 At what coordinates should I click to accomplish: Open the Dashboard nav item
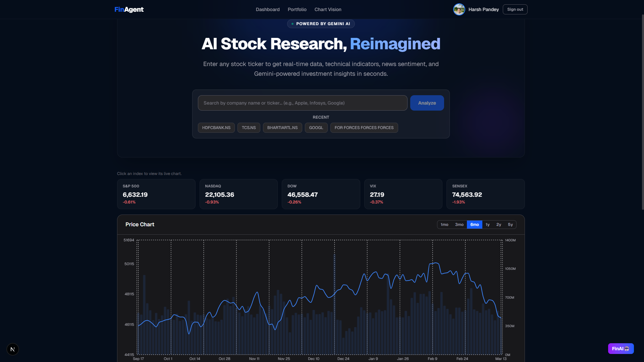coord(267,9)
